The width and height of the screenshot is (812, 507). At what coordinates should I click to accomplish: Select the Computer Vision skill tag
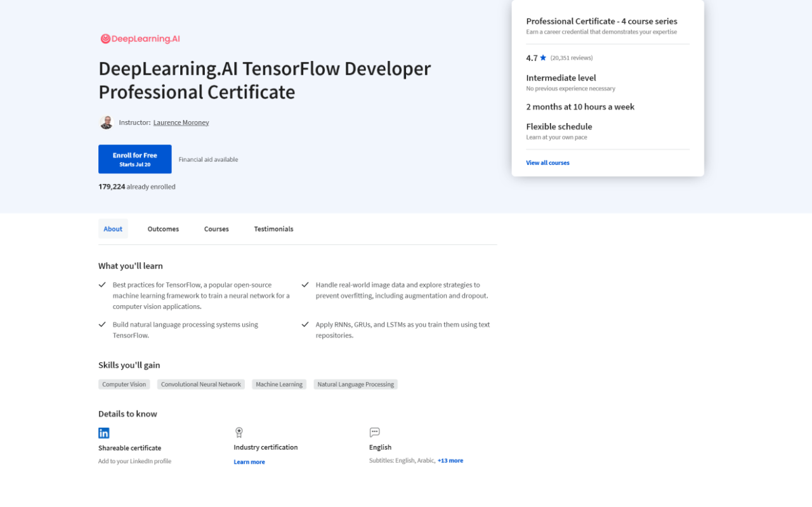coord(124,384)
